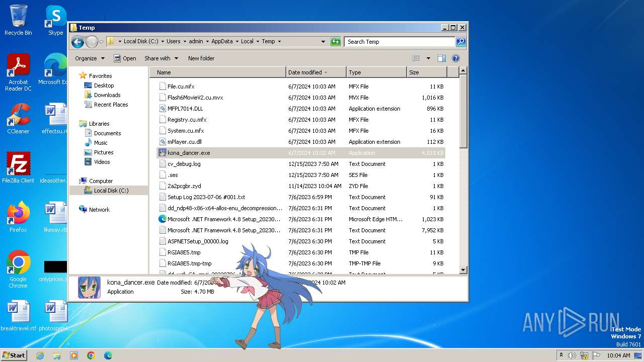The width and height of the screenshot is (644, 362).
Task: Click the New folder button
Action: 201,58
